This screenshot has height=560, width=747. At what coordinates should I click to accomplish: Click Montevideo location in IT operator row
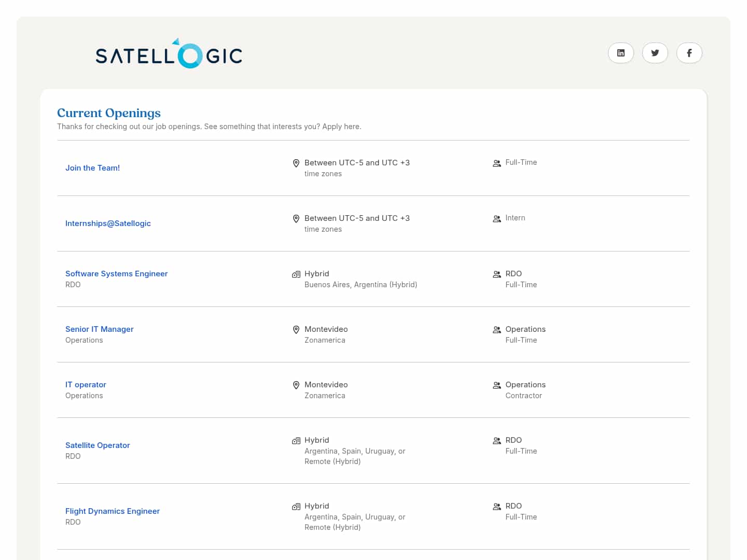(x=326, y=385)
